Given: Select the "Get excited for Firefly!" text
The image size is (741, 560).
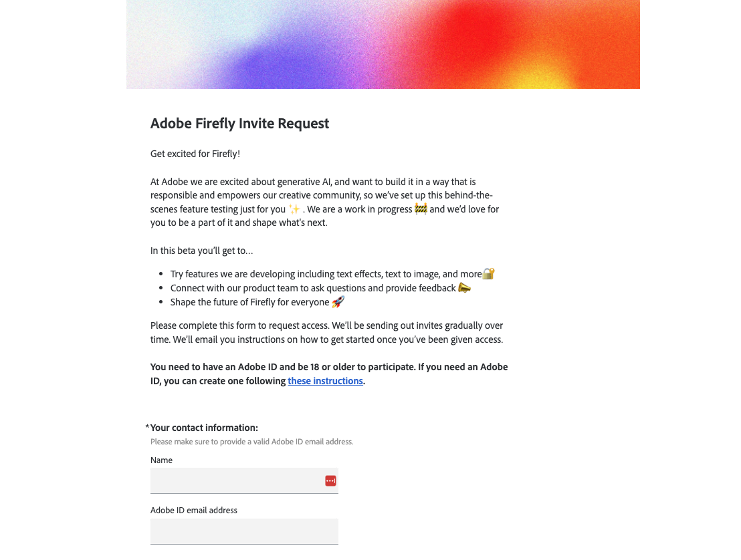Looking at the screenshot, I should (x=195, y=153).
